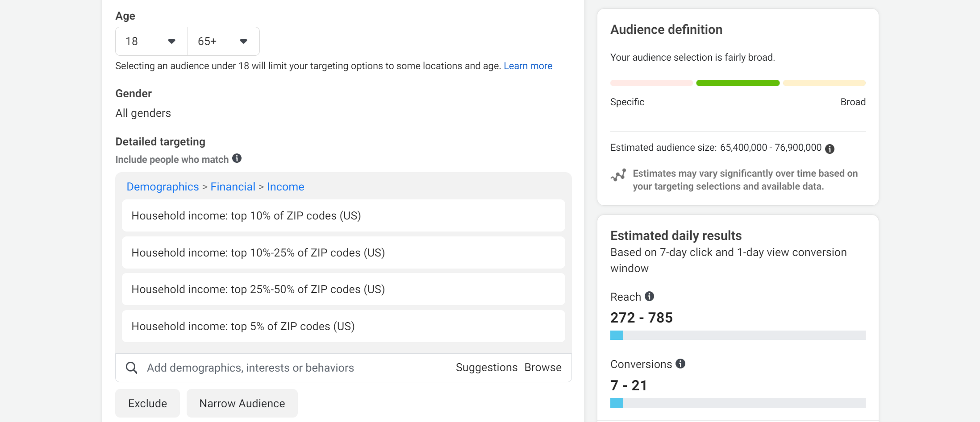The image size is (980, 422).
Task: Select Household income top 10% of ZIP codes
Action: (x=343, y=215)
